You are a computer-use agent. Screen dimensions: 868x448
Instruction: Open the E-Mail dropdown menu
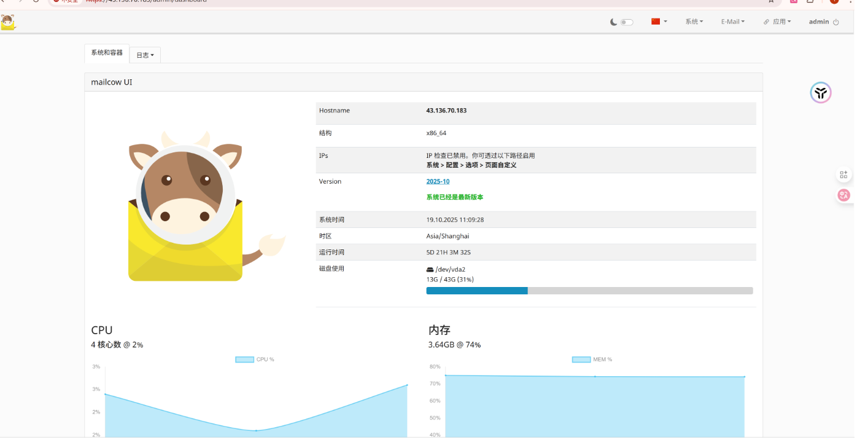[x=732, y=22]
